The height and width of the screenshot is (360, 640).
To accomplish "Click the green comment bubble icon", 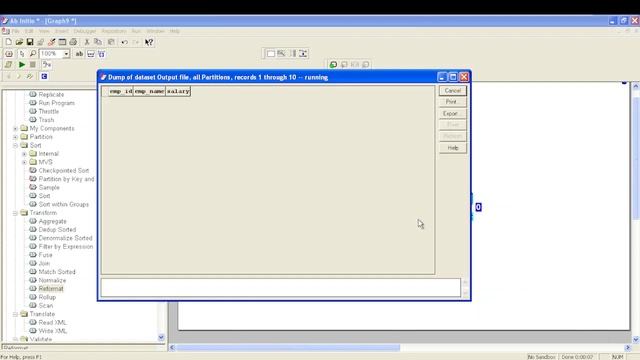I will [x=333, y=64].
